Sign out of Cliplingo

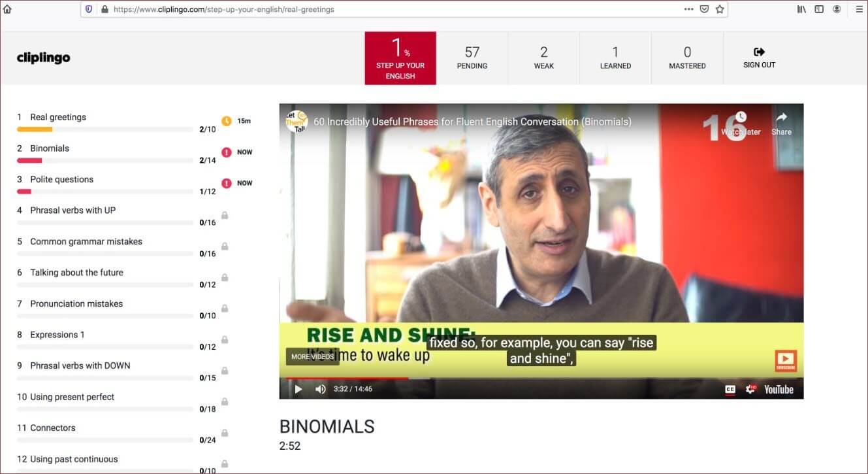click(759, 58)
